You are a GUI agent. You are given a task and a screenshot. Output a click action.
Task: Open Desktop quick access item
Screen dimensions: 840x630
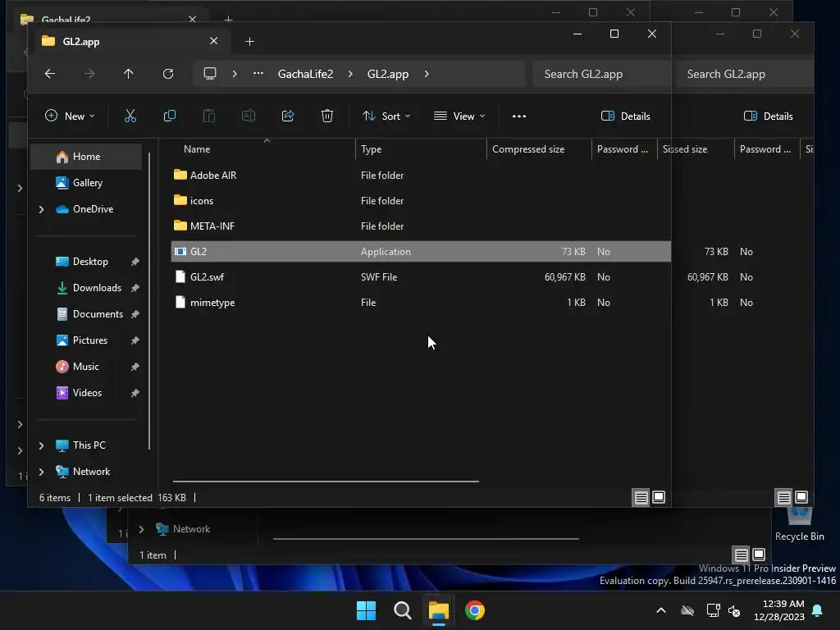coord(85,262)
